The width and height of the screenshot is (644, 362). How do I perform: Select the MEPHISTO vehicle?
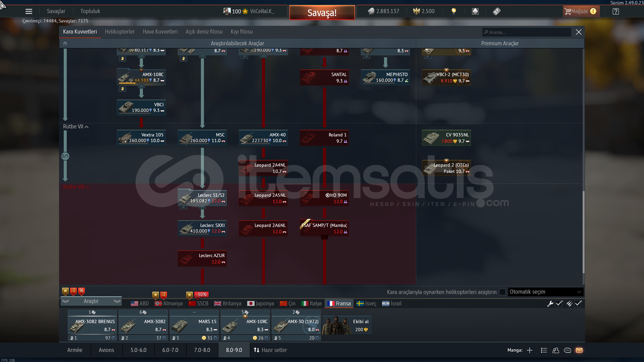pos(385,77)
